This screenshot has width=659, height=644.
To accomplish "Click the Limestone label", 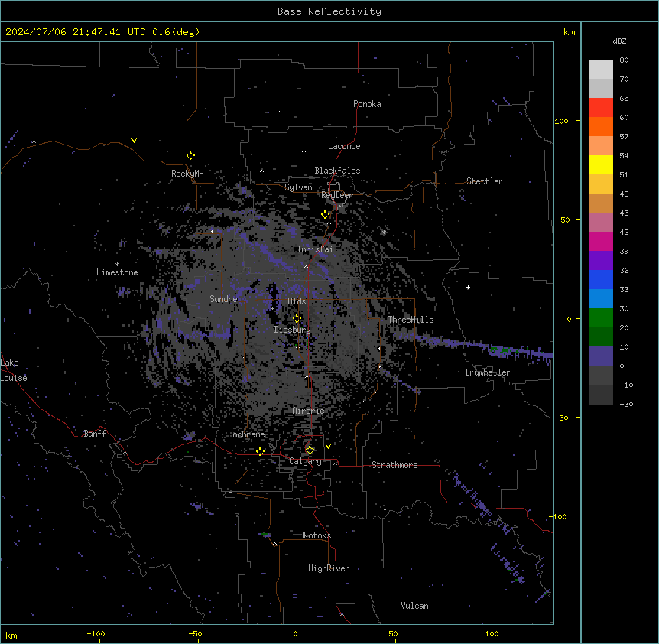I will pyautogui.click(x=117, y=272).
